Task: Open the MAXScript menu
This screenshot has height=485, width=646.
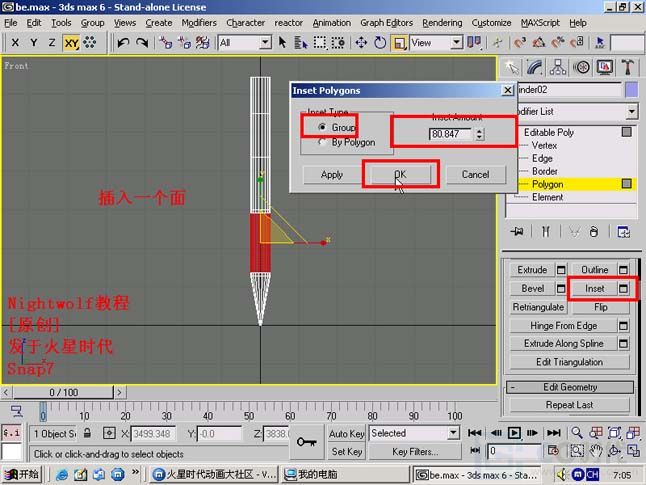Action: click(x=540, y=23)
